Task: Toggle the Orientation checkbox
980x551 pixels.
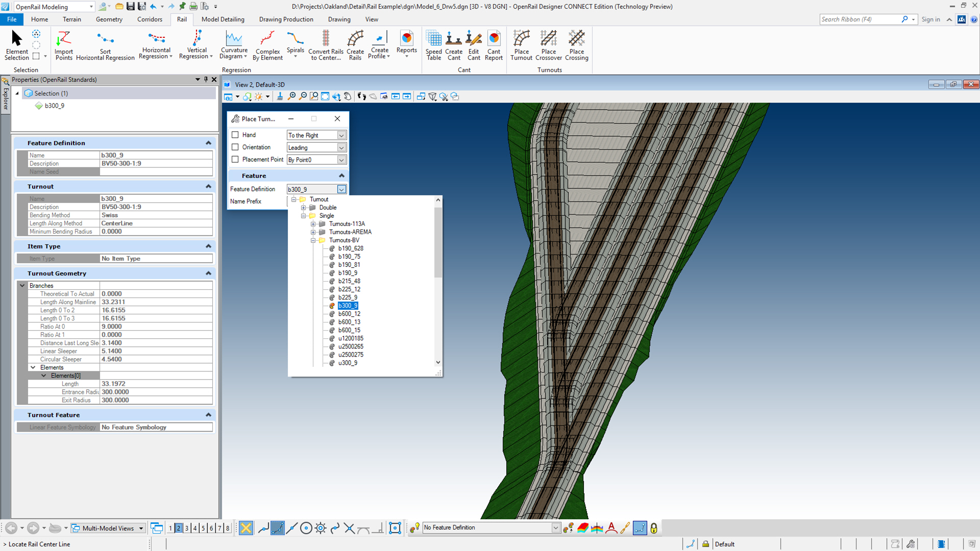Action: (235, 147)
